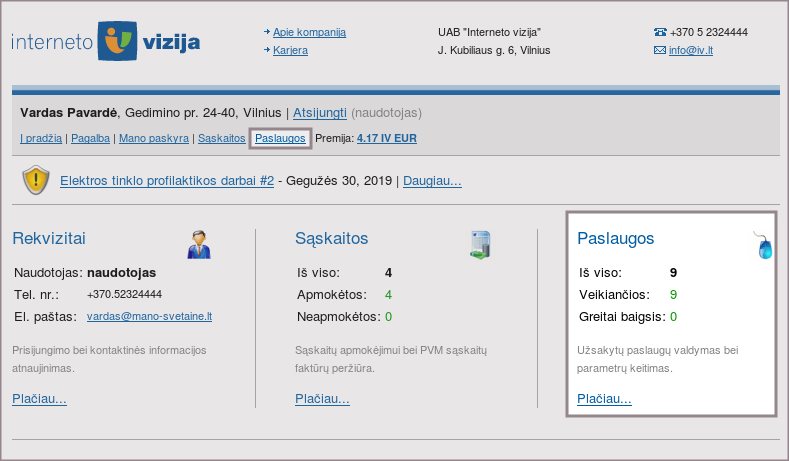
Task: Click the Paslaugos mouse icon
Action: coord(764,245)
